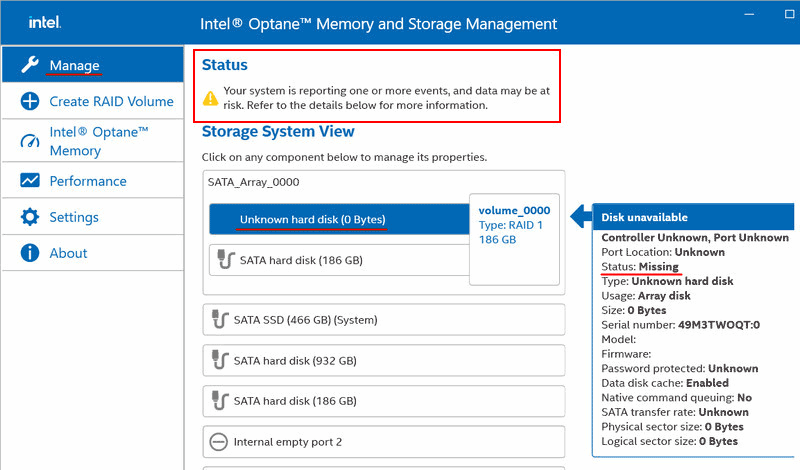Image resolution: width=800 pixels, height=470 pixels.
Task: Click the yellow warning status icon
Action: coord(210,98)
